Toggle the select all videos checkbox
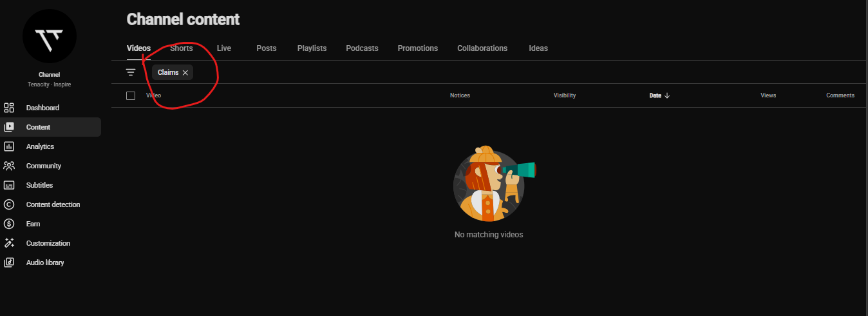 [131, 95]
